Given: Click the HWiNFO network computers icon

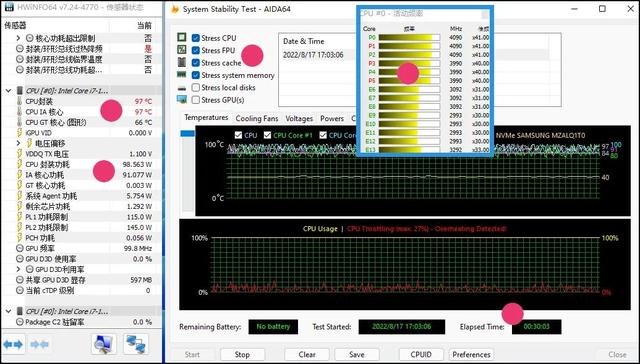Looking at the screenshot, I should click(136, 344).
